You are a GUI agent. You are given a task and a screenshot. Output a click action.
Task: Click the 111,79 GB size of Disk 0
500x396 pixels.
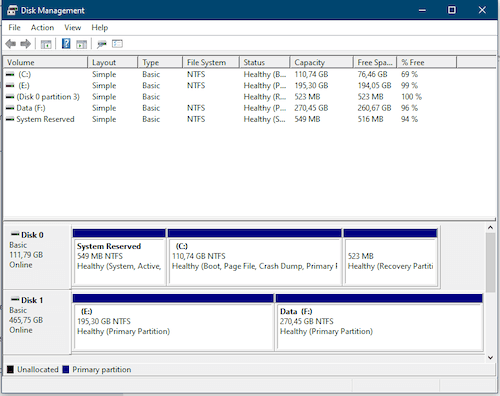coord(26,255)
